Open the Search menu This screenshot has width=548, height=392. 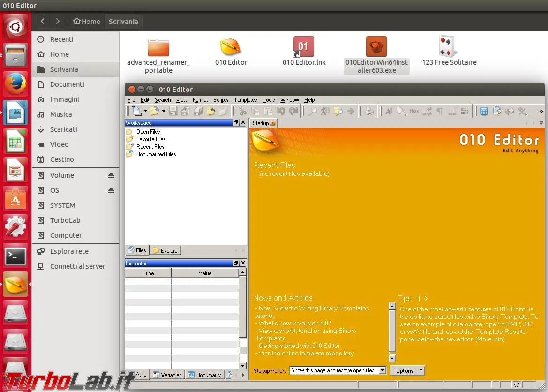(x=163, y=100)
